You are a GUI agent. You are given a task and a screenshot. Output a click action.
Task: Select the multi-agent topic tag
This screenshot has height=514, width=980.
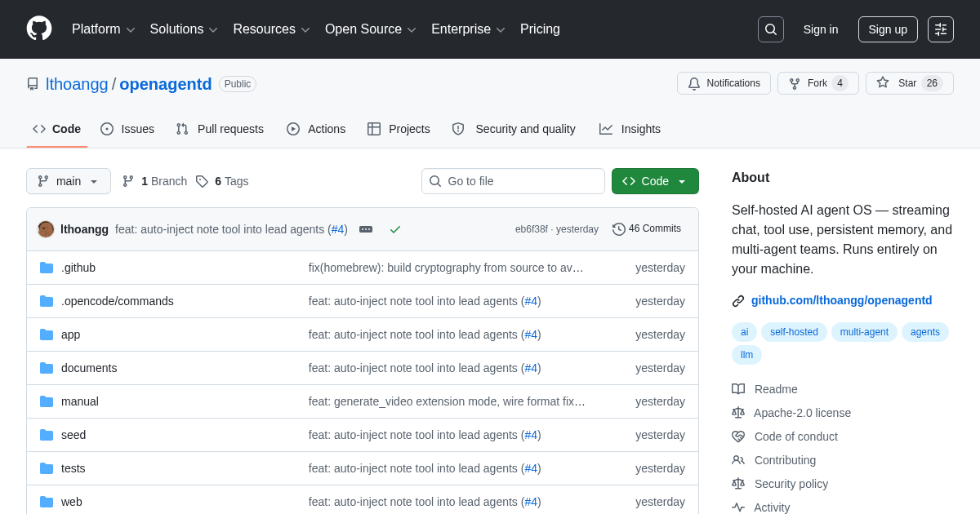(x=864, y=332)
